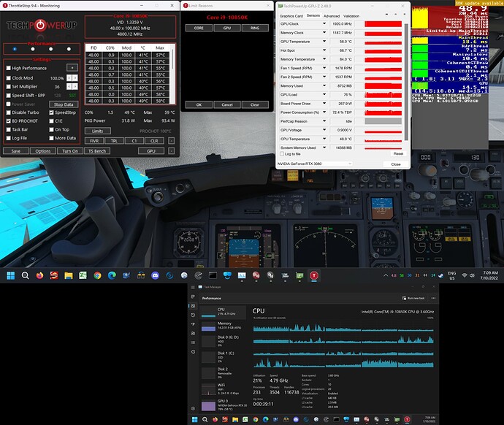Open Startup apps icon in Task Manager sidebar
Screen dimensions: 504x425
(x=193, y=324)
